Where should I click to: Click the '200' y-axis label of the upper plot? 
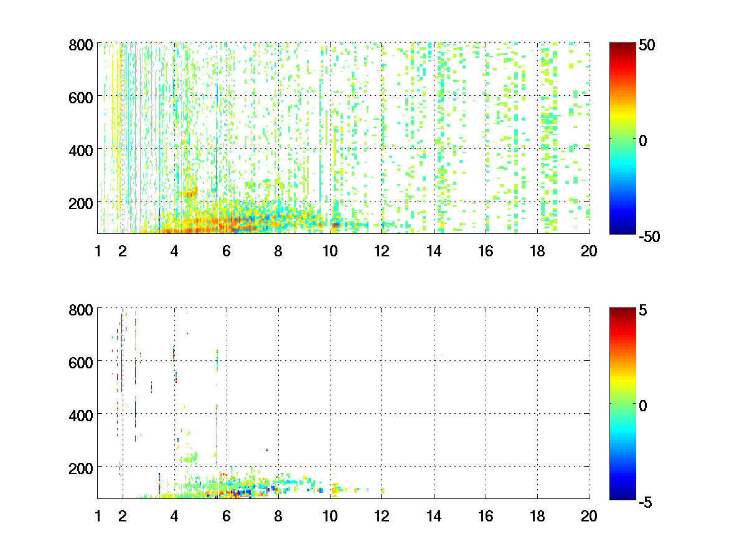[x=81, y=203]
